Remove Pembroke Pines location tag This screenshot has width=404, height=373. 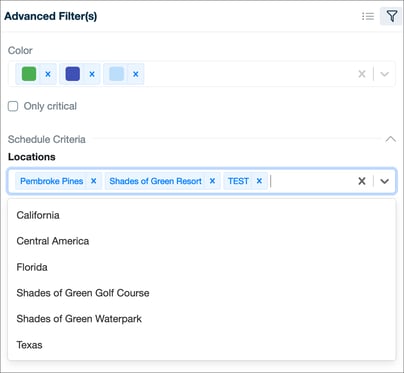(94, 181)
